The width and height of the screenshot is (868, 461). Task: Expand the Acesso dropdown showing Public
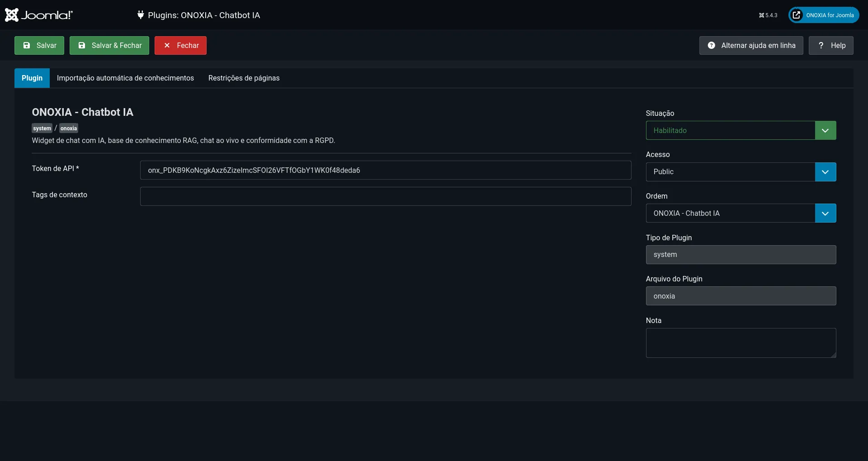pos(741,172)
